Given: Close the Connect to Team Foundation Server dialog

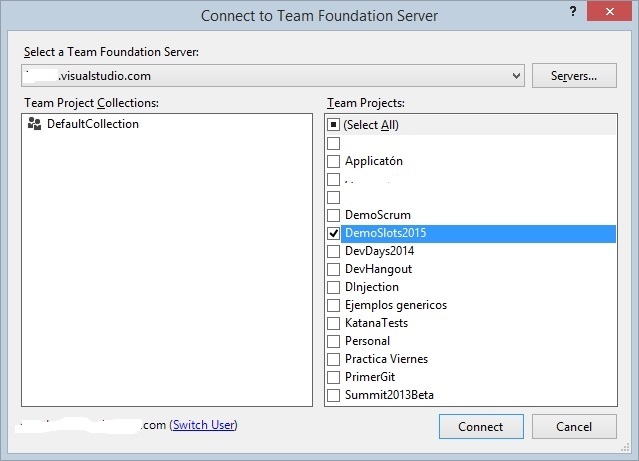Looking at the screenshot, I should coord(609,11).
